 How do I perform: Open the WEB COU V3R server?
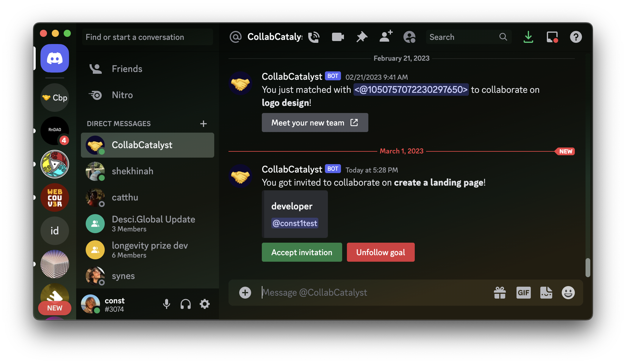(55, 197)
